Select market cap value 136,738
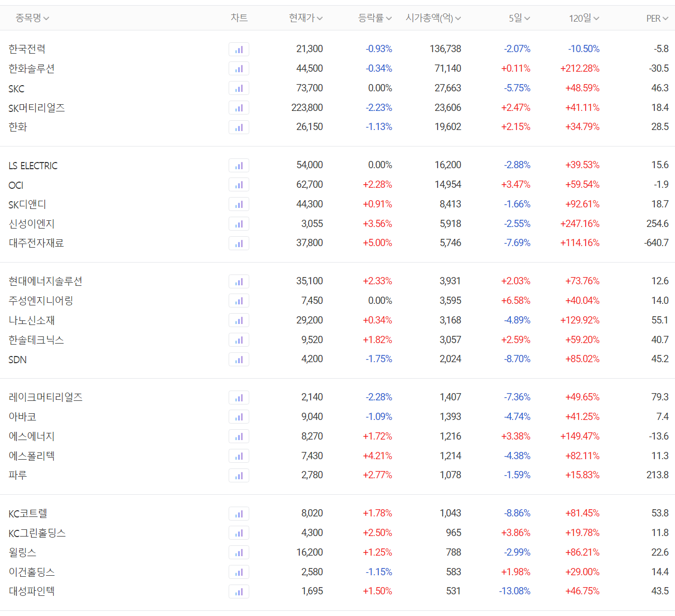This screenshot has height=616, width=675. point(445,49)
